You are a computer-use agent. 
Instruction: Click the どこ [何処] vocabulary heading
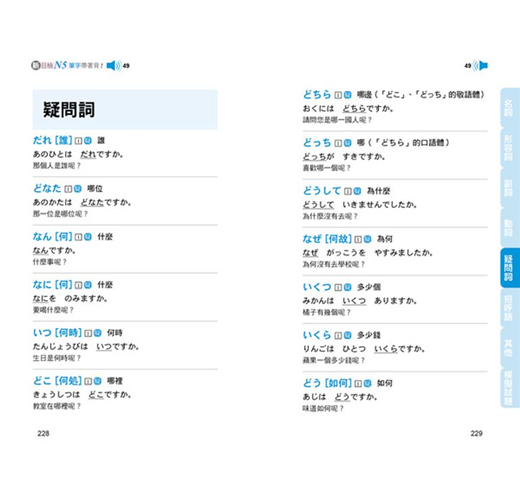pos(57,381)
